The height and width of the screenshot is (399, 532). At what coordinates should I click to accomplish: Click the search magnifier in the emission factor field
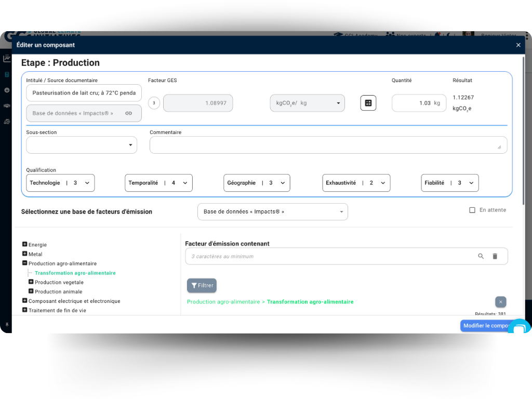pos(481,256)
